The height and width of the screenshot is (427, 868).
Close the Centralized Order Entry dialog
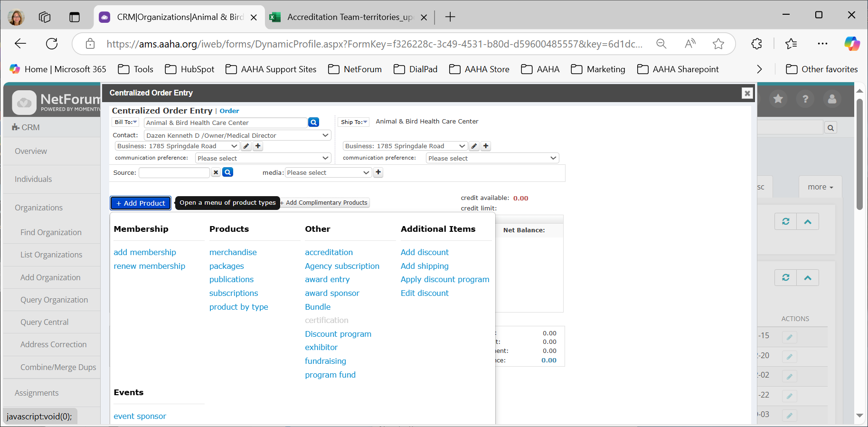tap(747, 93)
